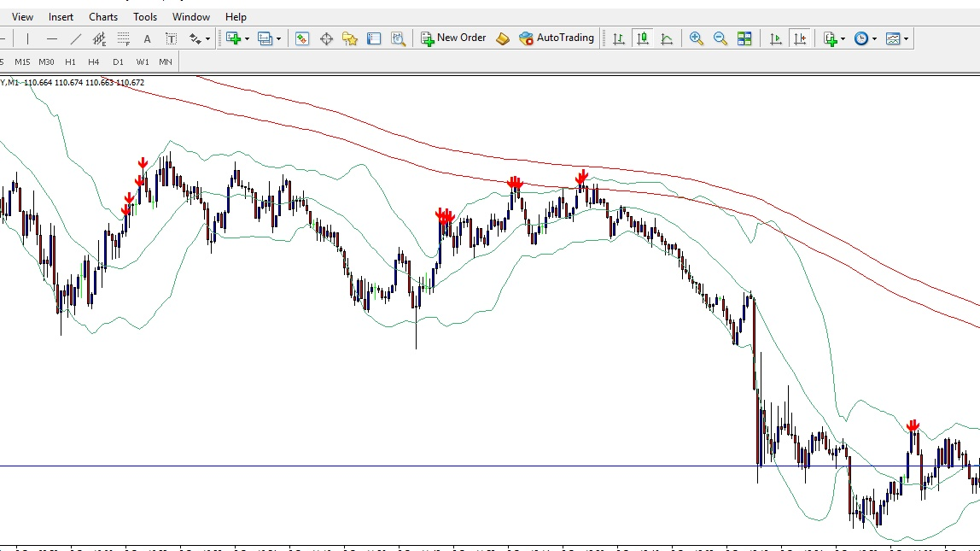Expand the indicators dropdown arrow
Viewport: 980px width, 551px height.
tap(843, 38)
